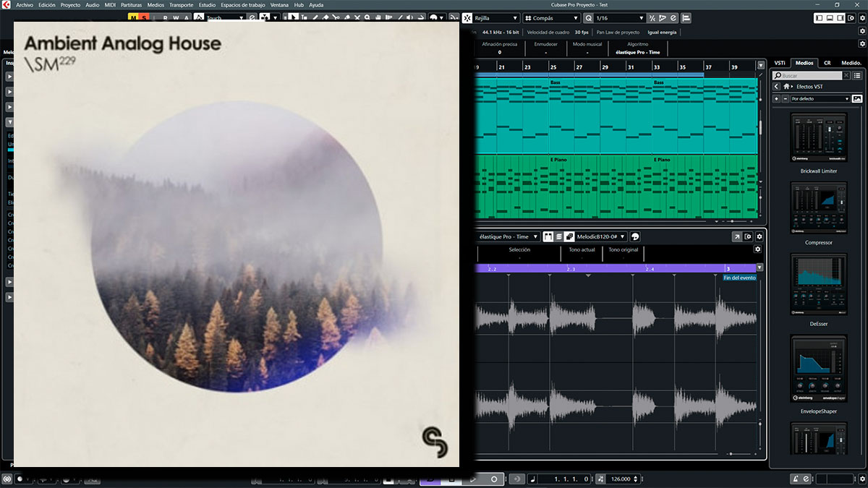Click the plus button beside Por defecto
The height and width of the screenshot is (488, 868).
[776, 98]
